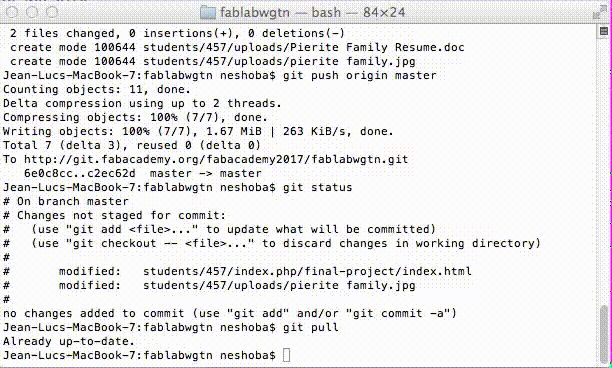Click the green zoom window button

[52, 12]
